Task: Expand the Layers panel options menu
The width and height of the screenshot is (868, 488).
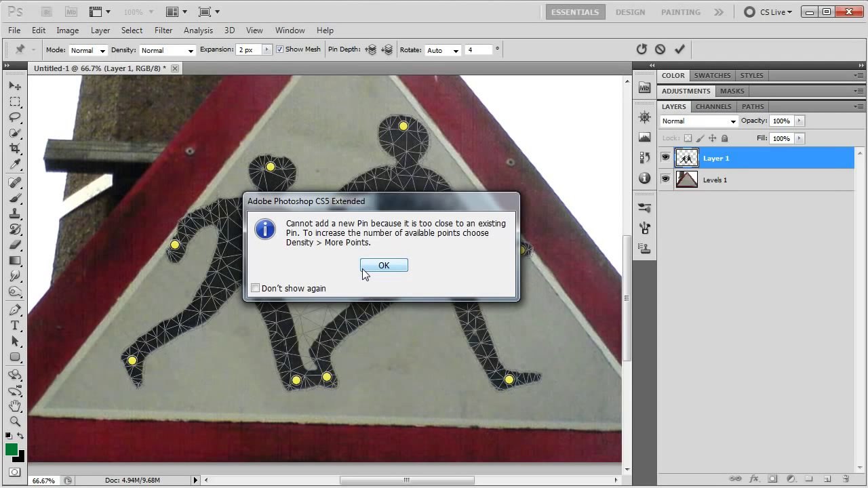Action: tap(859, 106)
